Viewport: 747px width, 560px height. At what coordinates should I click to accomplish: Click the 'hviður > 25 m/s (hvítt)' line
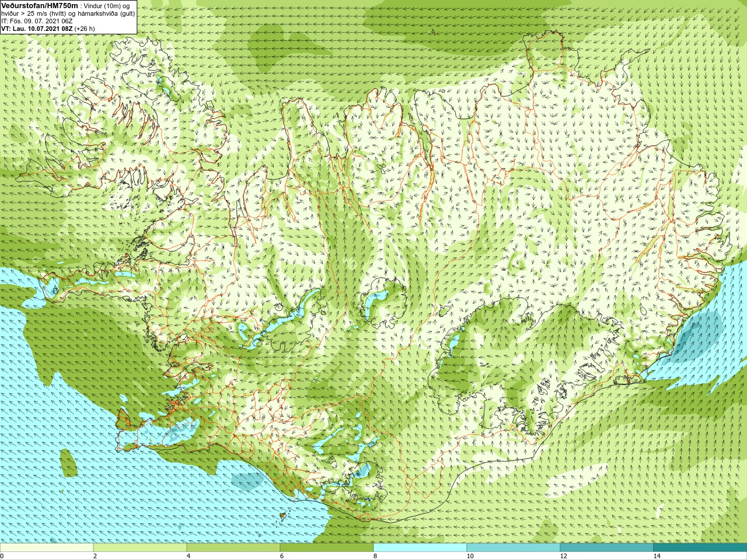tap(68, 13)
